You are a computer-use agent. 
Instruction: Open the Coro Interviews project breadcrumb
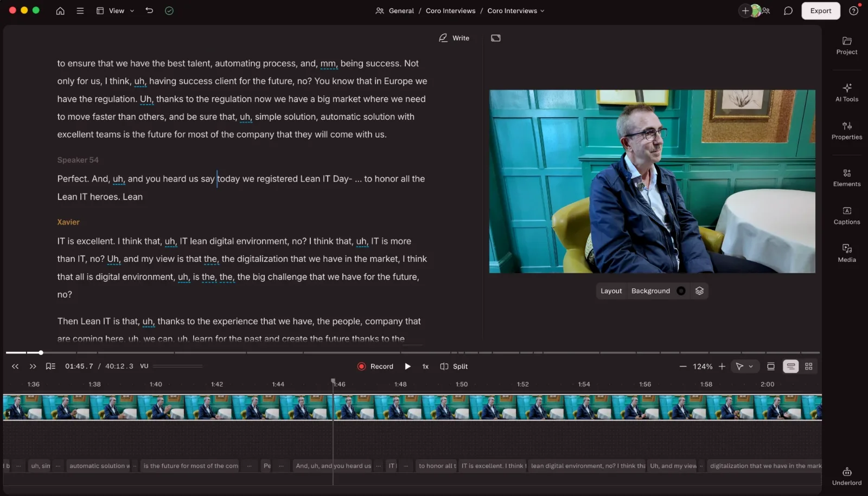point(450,11)
